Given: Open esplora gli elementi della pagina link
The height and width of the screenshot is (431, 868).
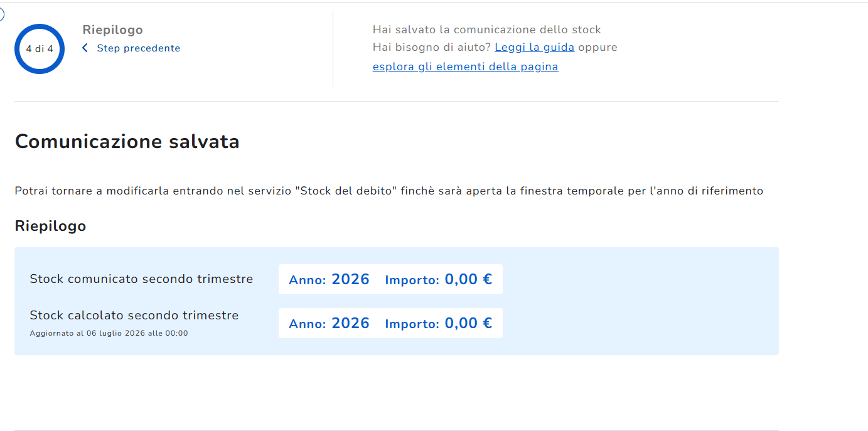Looking at the screenshot, I should 465,67.
